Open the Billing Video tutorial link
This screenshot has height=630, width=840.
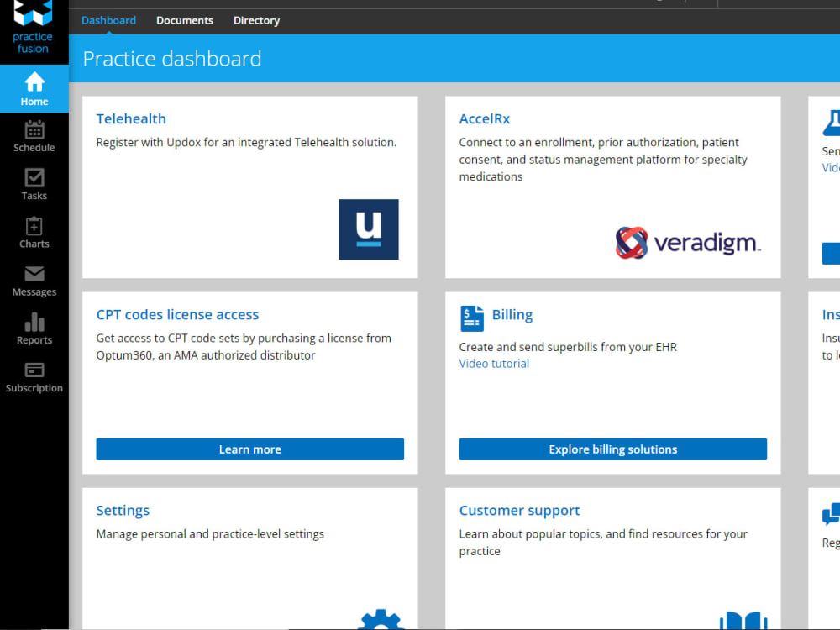point(494,364)
